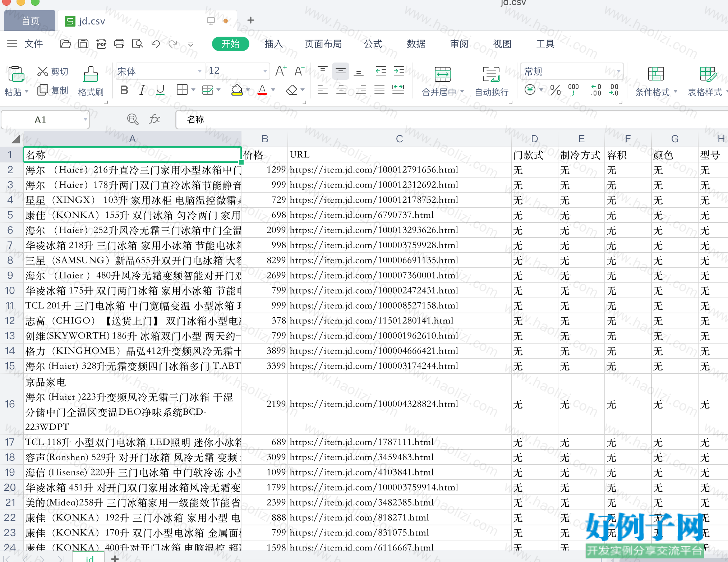This screenshot has height=562, width=728.
Task: Increase font size with A+ icon
Action: [x=281, y=71]
